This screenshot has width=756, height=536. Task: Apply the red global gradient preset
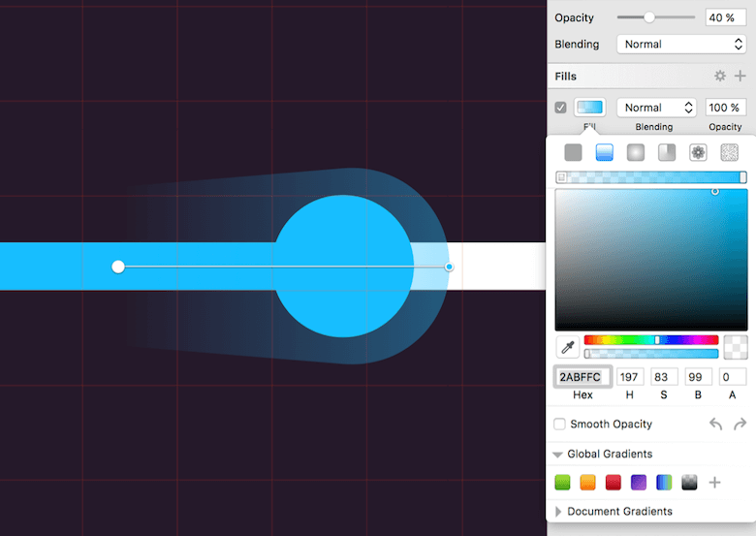point(614,483)
